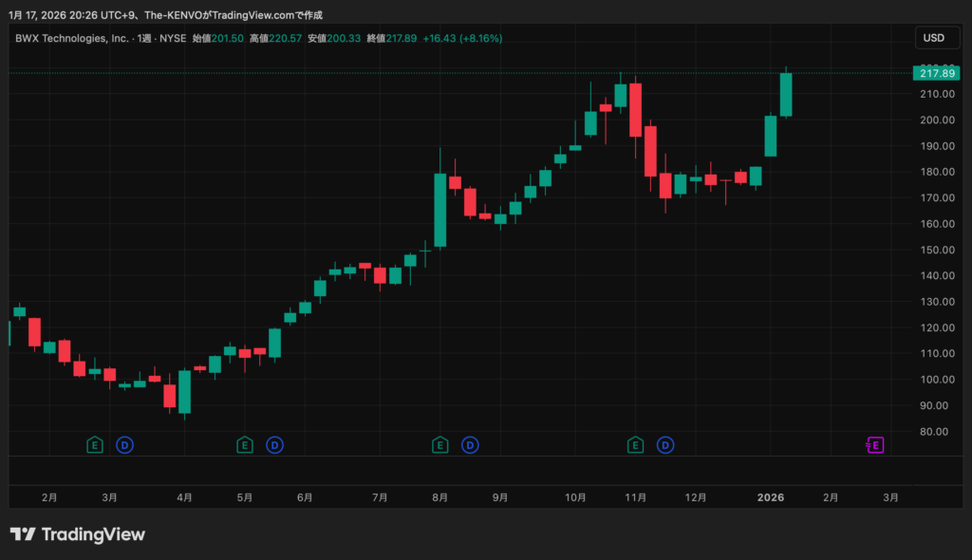The height and width of the screenshot is (560, 972).
Task: Open the earnings marker at May
Action: coord(244,444)
